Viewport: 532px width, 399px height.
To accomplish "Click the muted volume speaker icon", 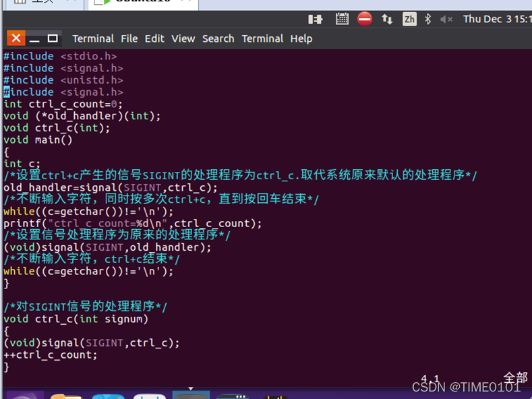I will [446, 20].
